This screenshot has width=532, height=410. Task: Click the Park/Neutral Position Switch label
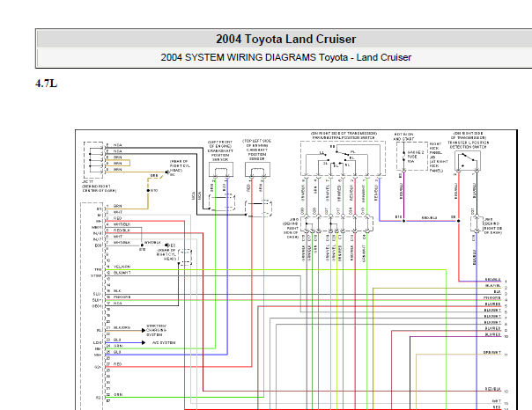(x=344, y=135)
